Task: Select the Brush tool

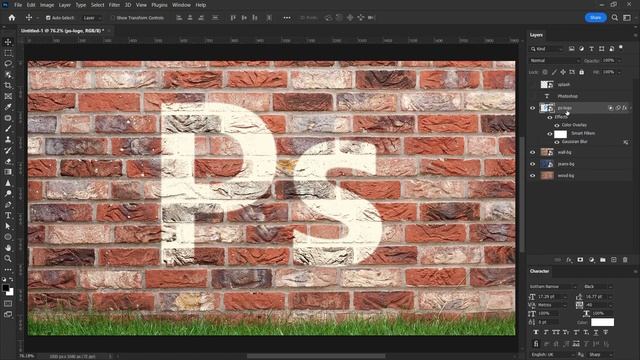Action: (x=8, y=129)
